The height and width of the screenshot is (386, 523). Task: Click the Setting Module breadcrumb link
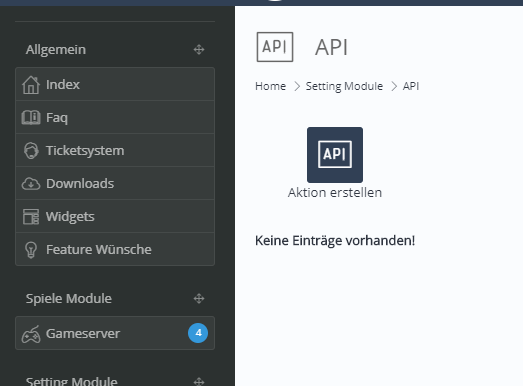pyautogui.click(x=344, y=86)
